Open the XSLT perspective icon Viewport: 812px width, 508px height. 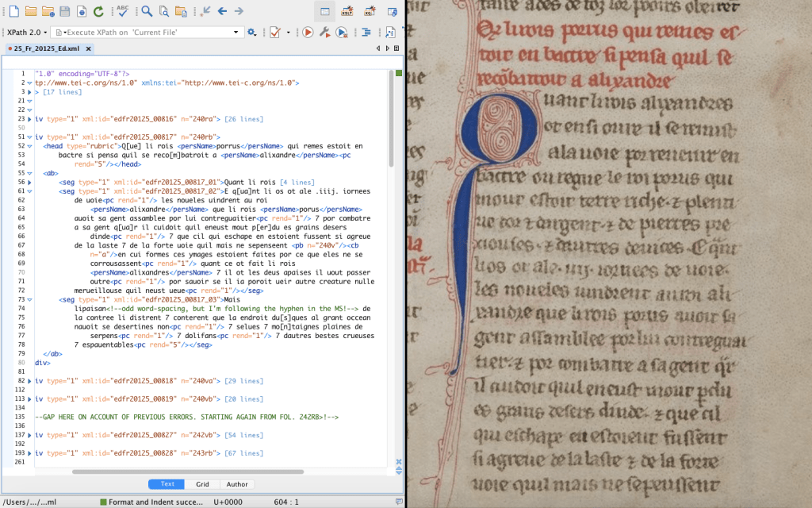pyautogui.click(x=347, y=11)
